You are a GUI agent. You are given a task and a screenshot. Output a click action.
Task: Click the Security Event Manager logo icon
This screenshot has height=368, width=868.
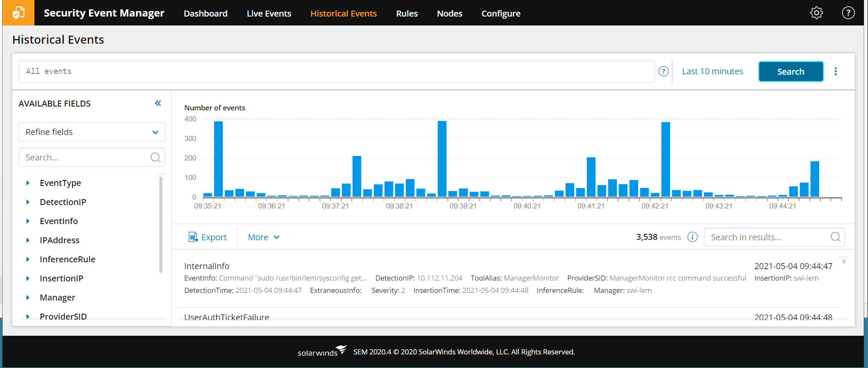tap(18, 13)
